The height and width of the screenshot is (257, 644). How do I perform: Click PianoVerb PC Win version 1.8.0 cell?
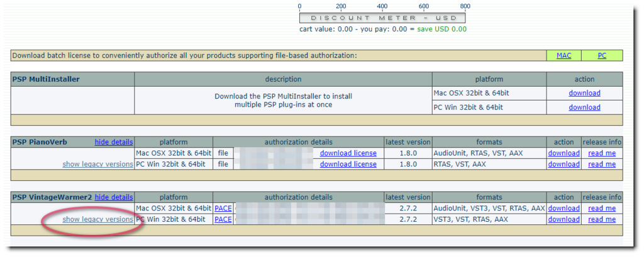coord(408,164)
